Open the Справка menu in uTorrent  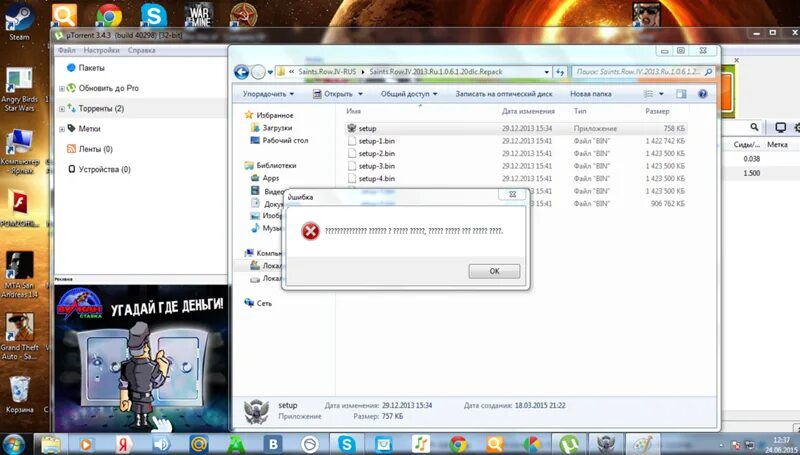141,50
